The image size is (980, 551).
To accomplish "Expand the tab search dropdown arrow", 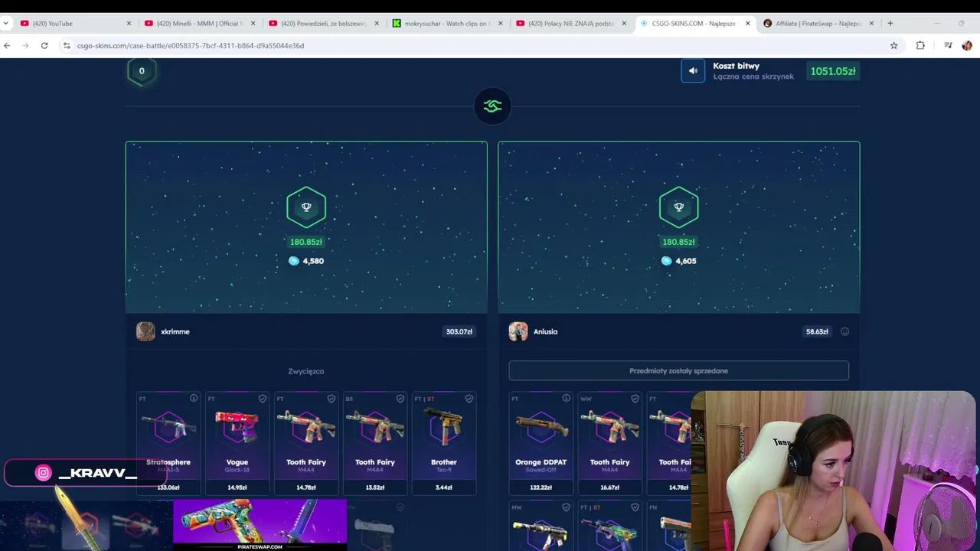I will 6,23.
